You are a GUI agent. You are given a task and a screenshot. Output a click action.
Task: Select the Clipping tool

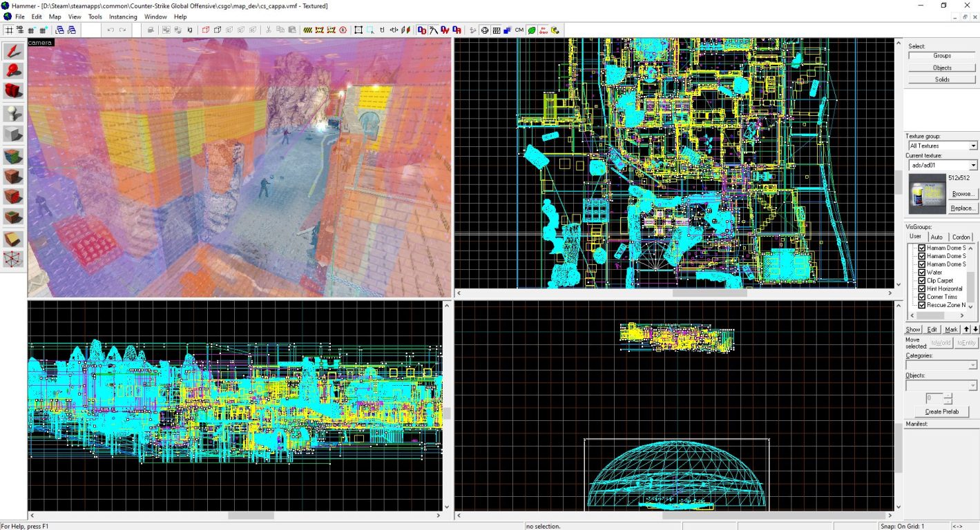point(13,239)
